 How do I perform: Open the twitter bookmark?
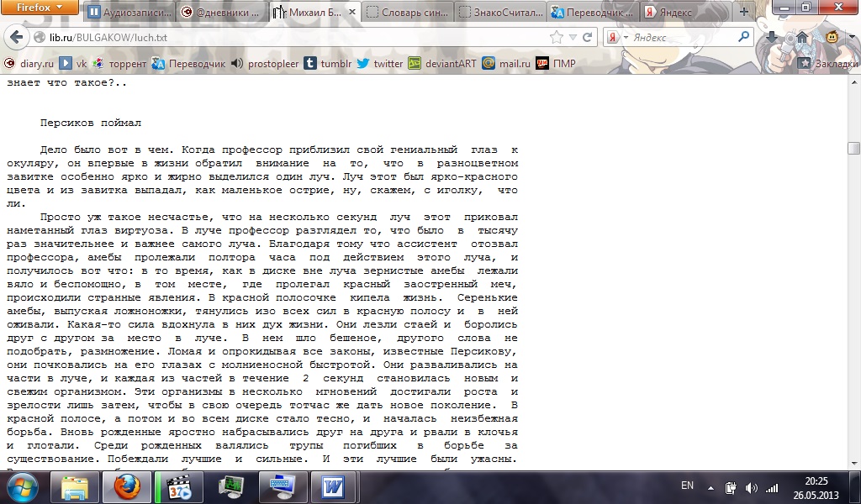tap(379, 63)
